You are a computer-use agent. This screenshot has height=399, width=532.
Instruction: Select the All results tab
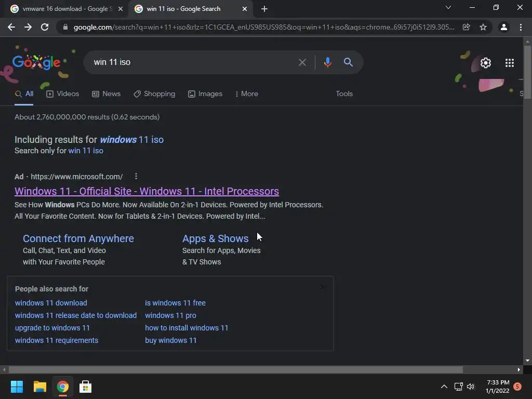[x=24, y=94]
